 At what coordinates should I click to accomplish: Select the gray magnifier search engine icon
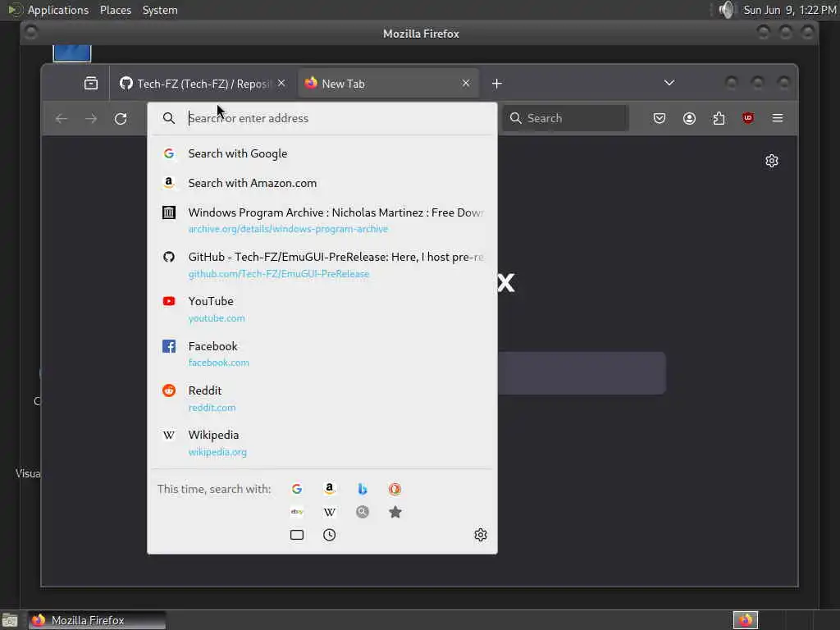pyautogui.click(x=362, y=512)
